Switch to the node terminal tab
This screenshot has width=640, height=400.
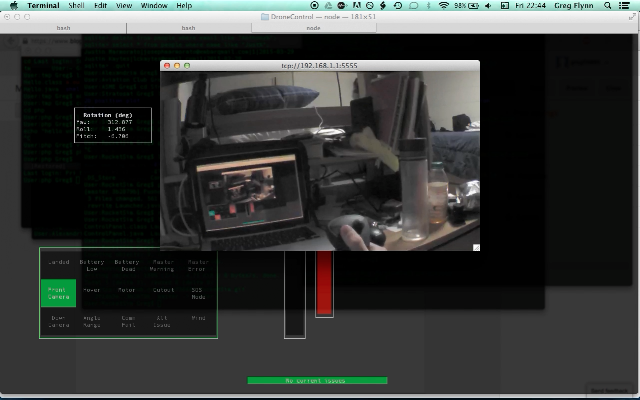click(313, 28)
